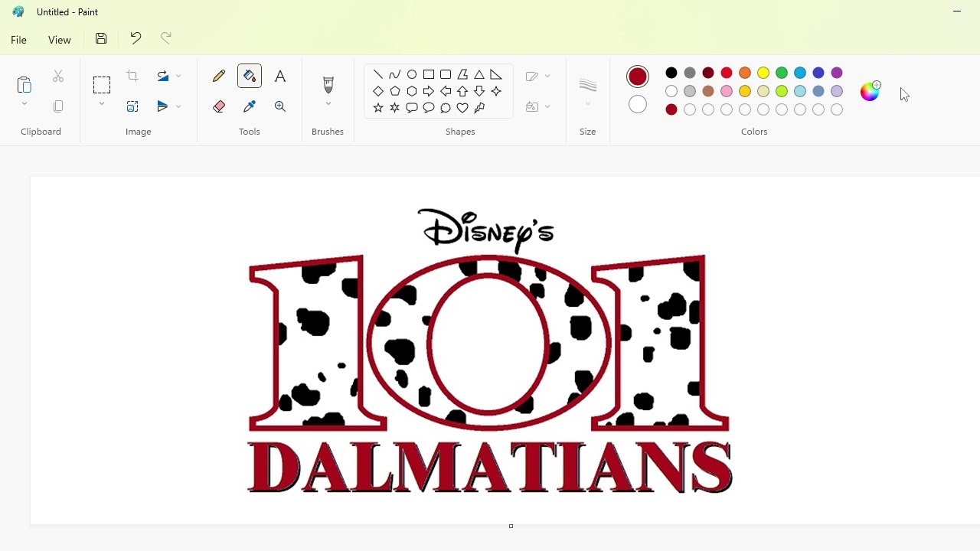Click the Rotate icon
980x551 pixels.
[x=162, y=76]
